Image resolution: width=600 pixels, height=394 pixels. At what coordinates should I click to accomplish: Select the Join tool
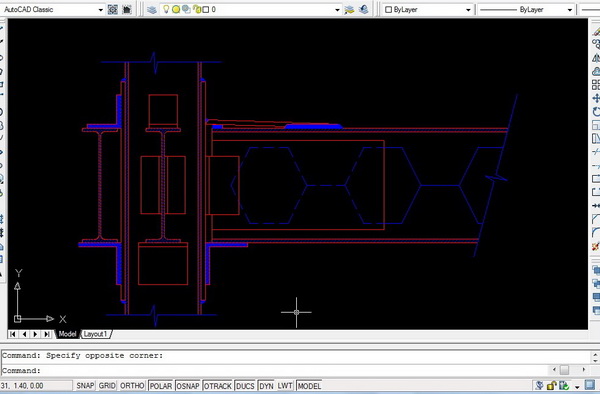(596, 206)
